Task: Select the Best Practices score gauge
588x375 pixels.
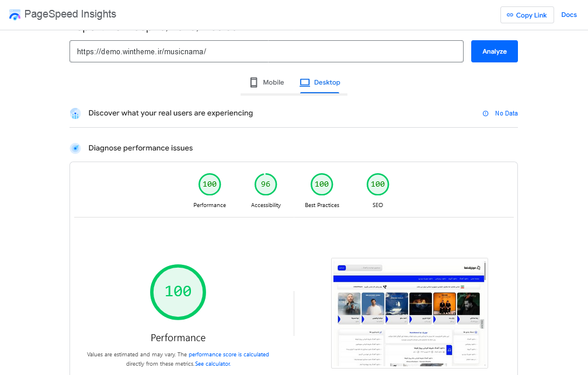Action: (322, 184)
